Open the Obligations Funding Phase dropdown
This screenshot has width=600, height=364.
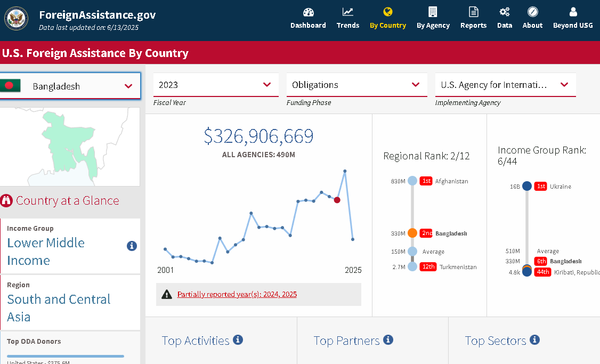coord(356,85)
